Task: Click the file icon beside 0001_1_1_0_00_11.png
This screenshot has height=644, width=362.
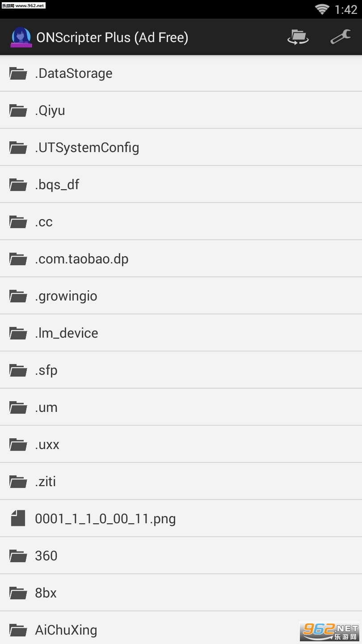Action: [x=18, y=518]
